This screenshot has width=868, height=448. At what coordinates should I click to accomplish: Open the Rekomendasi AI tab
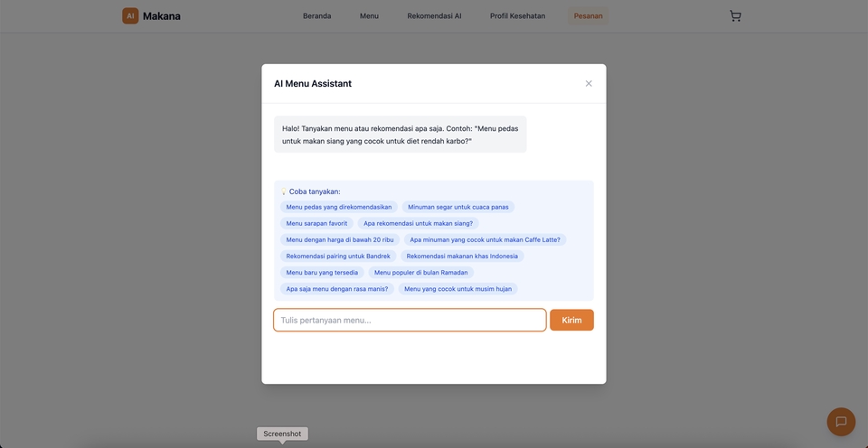click(434, 15)
